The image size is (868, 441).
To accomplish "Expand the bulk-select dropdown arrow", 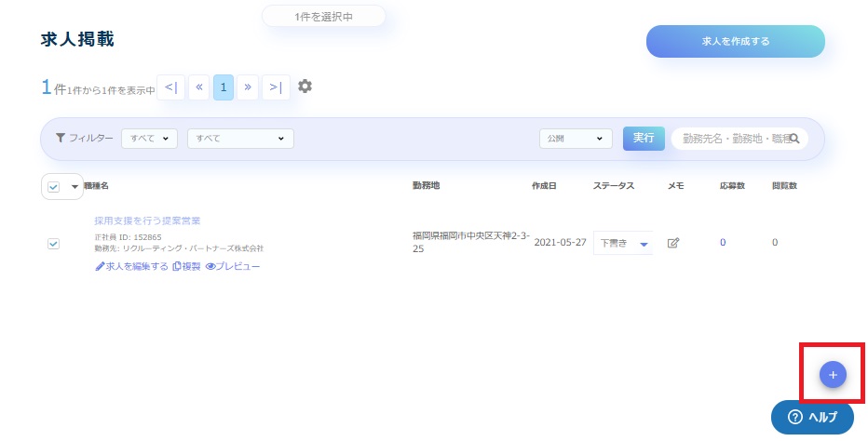I will coord(75,187).
